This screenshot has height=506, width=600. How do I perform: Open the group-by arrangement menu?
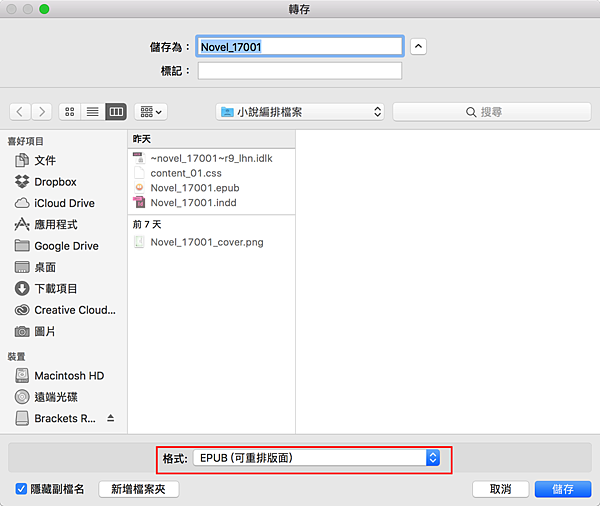[151, 112]
